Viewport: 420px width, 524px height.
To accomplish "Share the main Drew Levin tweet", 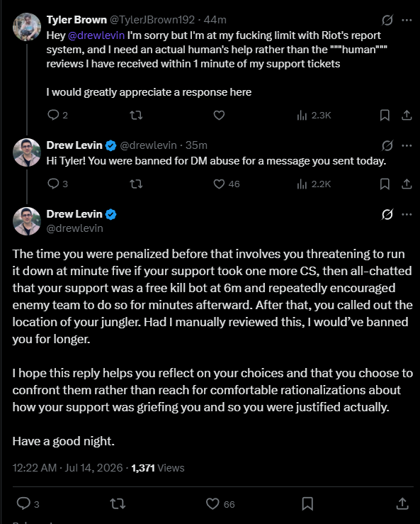I will click(402, 503).
